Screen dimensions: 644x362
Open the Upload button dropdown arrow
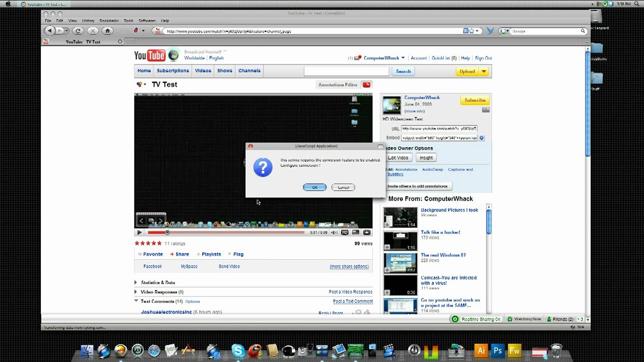pos(484,71)
